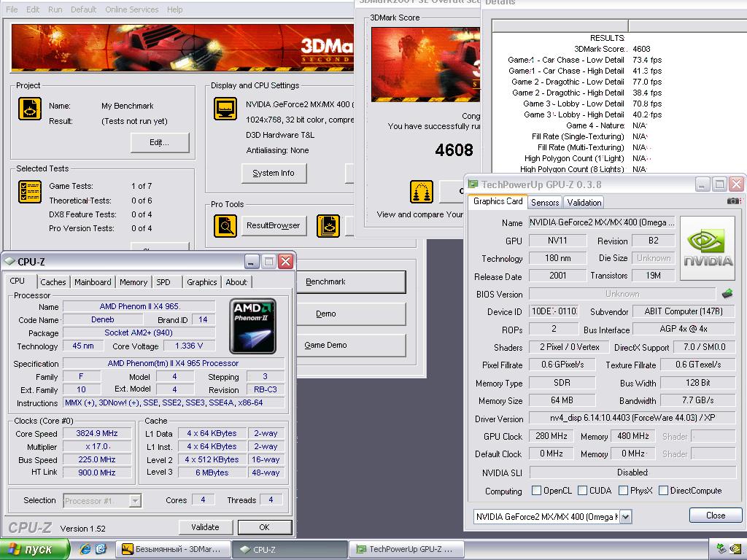Screen dimensions: 747x560
Task: Open the Run menu in 3DMark
Action: pos(55,9)
